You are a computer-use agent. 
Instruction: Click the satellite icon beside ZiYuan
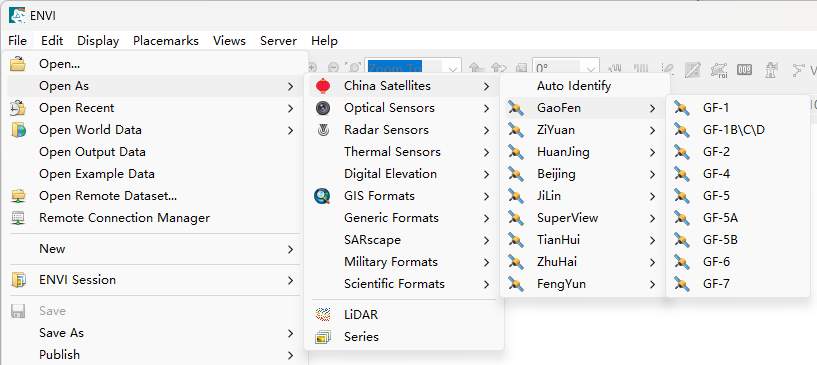pos(516,130)
